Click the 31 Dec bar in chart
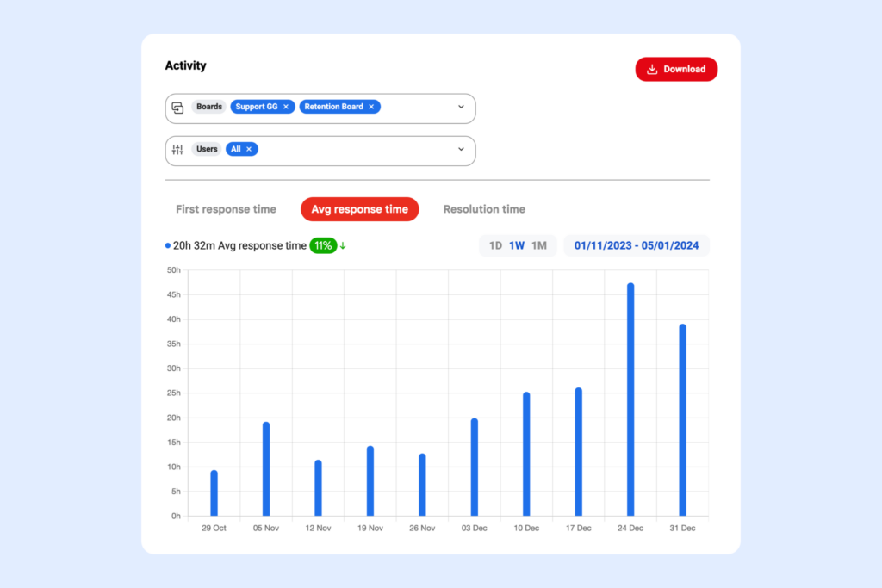This screenshot has width=882, height=588. click(682, 420)
